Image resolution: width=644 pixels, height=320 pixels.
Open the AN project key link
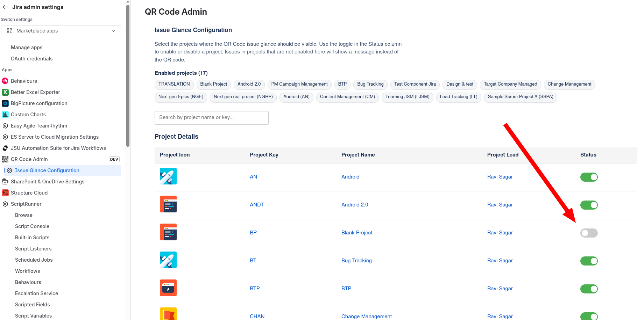253,177
